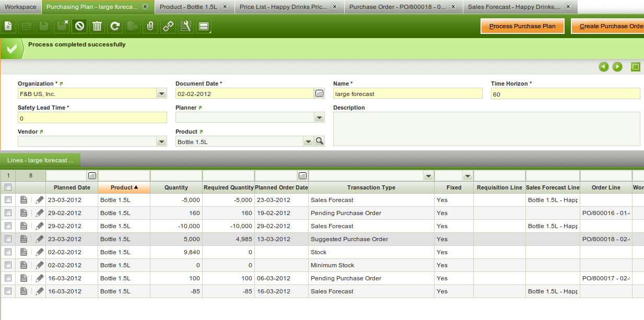Toggle the select-all checkbox in grid header
The width and height of the screenshot is (644, 320).
click(8, 187)
